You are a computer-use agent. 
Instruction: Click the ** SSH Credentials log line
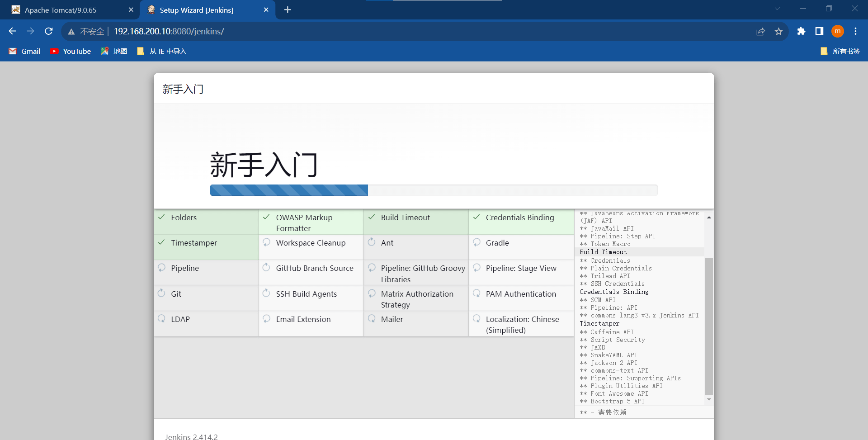(x=612, y=284)
